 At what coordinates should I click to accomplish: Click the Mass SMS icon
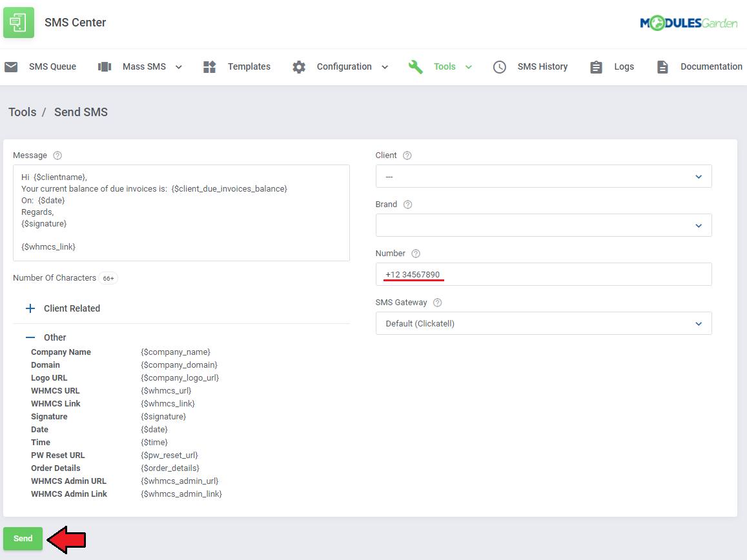[x=105, y=66]
